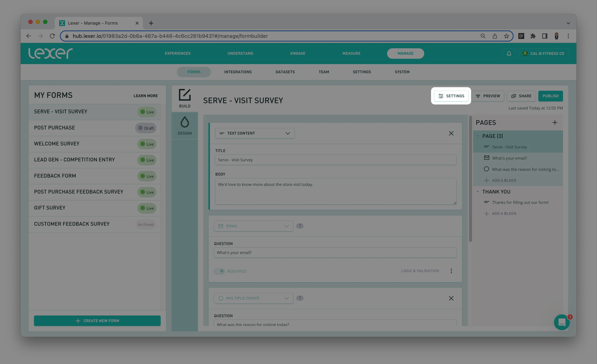Image resolution: width=597 pixels, height=364 pixels.
Task: Open the chat support bubble
Action: tap(562, 322)
